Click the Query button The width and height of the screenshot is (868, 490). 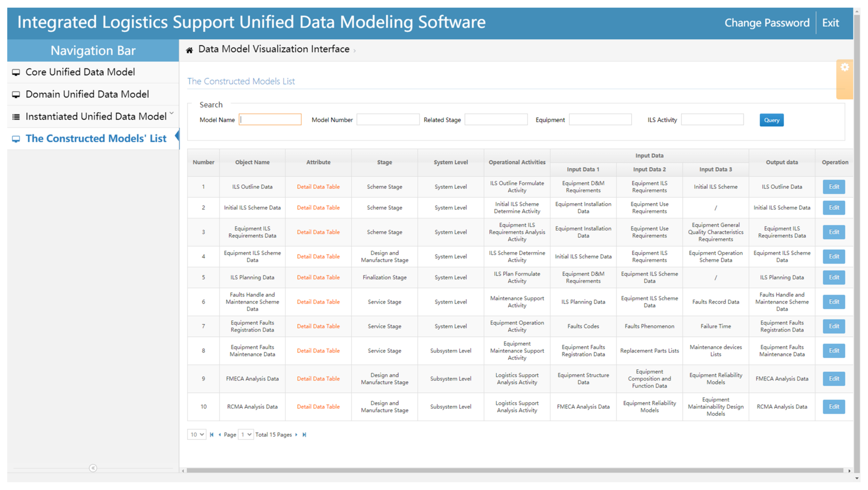[771, 120]
